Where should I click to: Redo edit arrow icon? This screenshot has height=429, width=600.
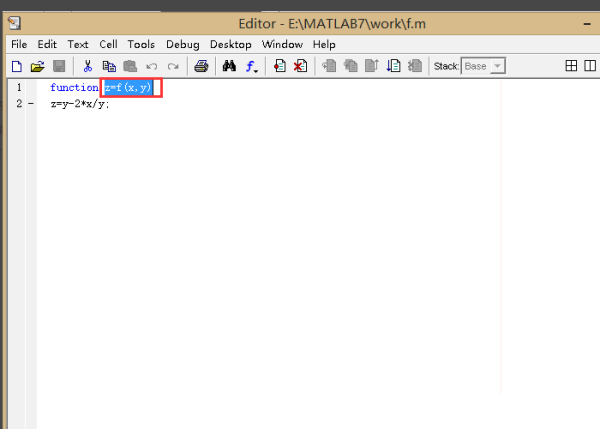coord(173,67)
